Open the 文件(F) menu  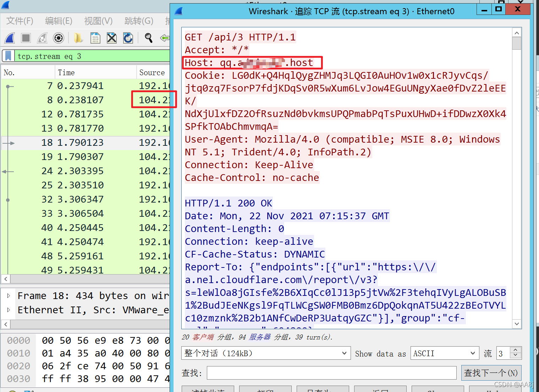pos(20,21)
